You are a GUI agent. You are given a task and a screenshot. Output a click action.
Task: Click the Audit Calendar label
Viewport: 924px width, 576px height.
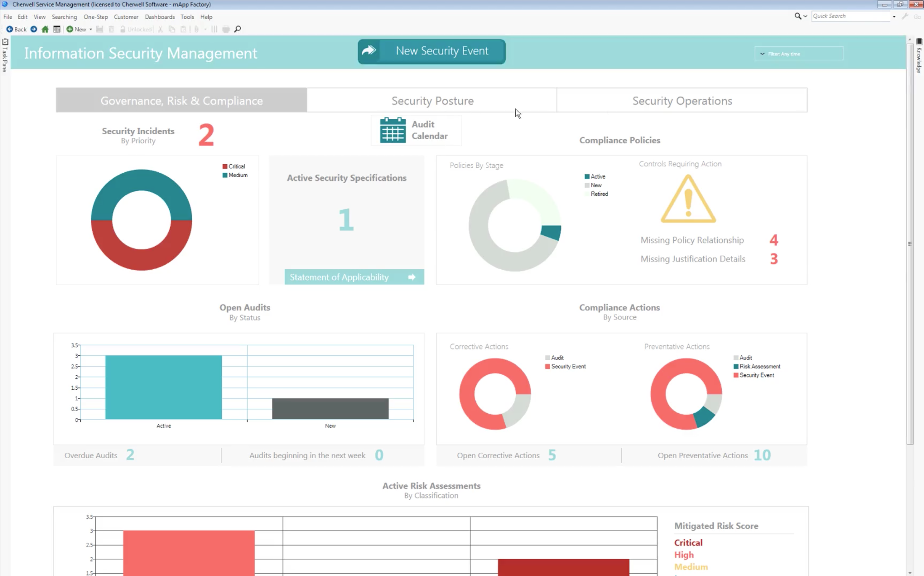click(429, 130)
